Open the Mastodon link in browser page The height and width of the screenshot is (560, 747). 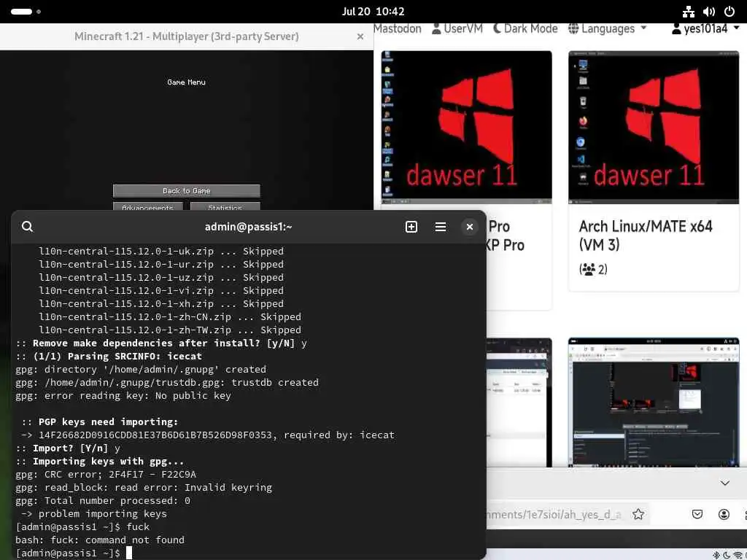(x=398, y=28)
